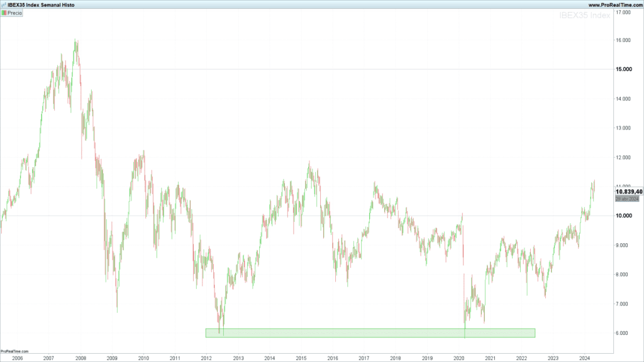
Task: Click the 8.000 price axis label
Action: pos(622,275)
